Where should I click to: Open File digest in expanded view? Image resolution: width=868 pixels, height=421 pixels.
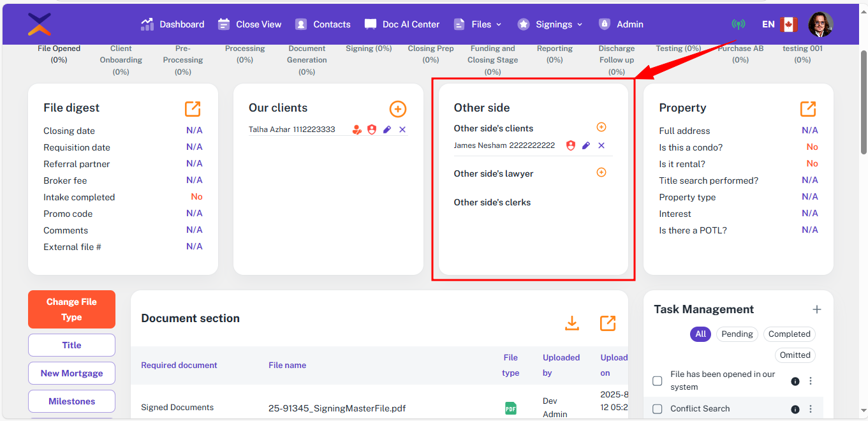click(193, 109)
